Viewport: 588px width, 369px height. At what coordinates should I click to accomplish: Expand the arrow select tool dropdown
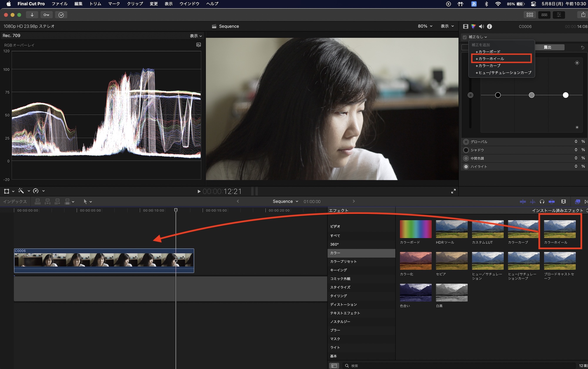(91, 202)
